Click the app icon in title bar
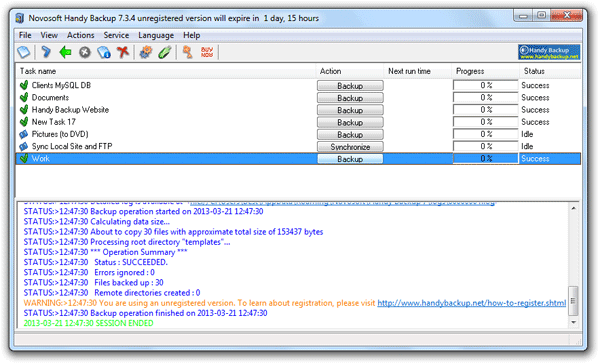The width and height of the screenshot is (600, 364). [20, 18]
